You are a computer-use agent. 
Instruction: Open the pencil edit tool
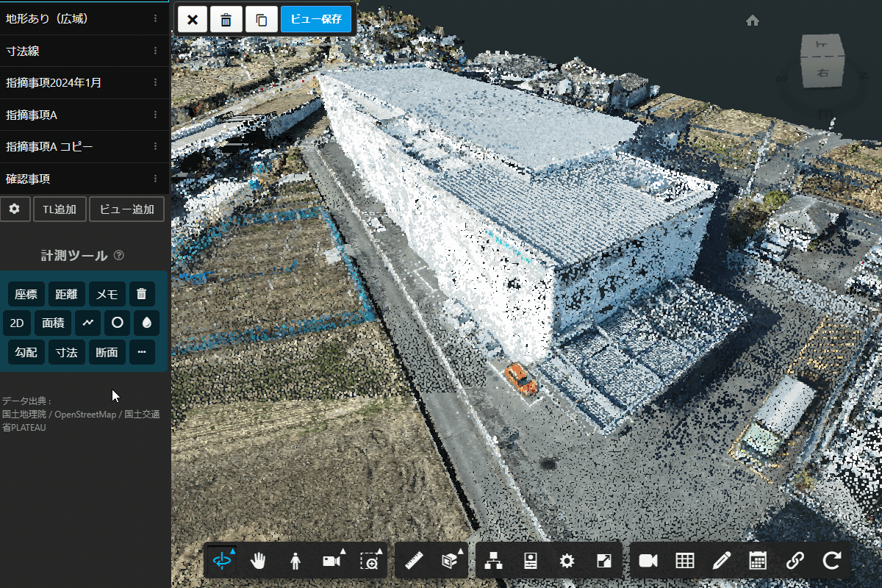coord(721,561)
